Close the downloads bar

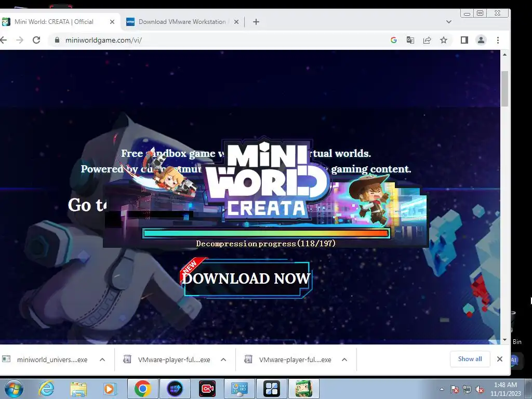tap(499, 359)
